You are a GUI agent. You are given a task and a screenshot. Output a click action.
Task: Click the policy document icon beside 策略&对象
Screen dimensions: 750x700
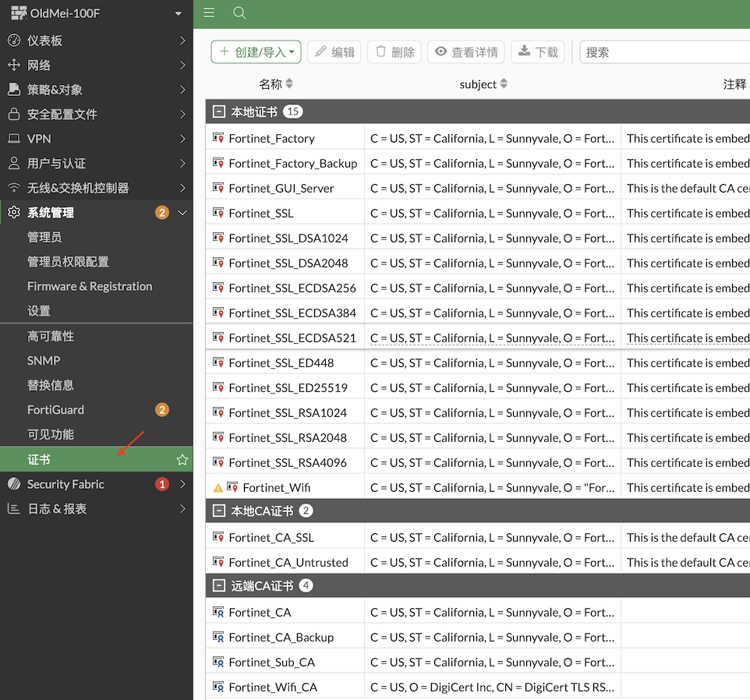coord(14,89)
